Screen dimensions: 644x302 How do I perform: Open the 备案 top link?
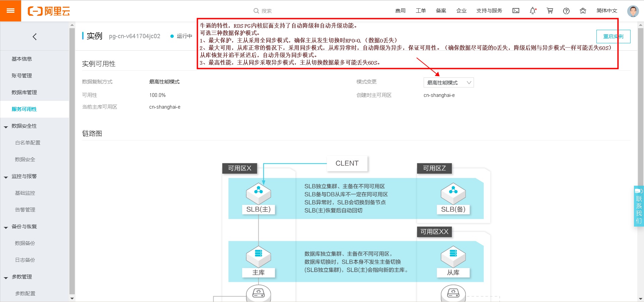tap(441, 11)
